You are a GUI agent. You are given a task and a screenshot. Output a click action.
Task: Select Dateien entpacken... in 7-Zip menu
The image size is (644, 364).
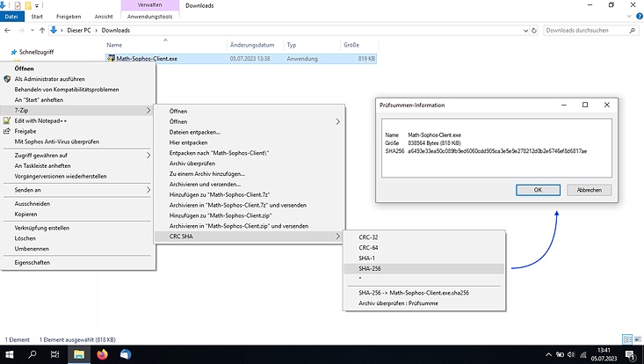[250, 132]
